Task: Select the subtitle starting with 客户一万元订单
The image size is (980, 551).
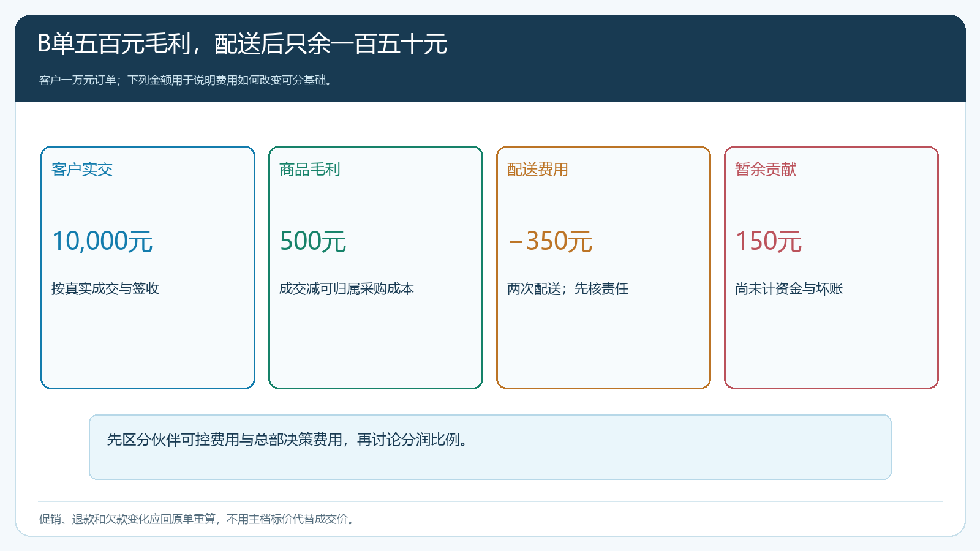Action: pos(187,80)
